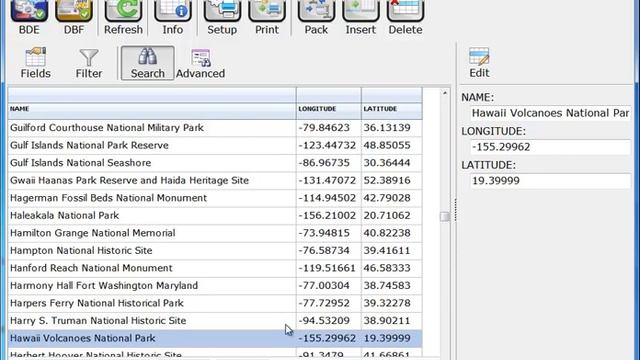This screenshot has width=640, height=360.
Task: Select row Guilford Courthouse National Military Park
Action: click(215, 128)
